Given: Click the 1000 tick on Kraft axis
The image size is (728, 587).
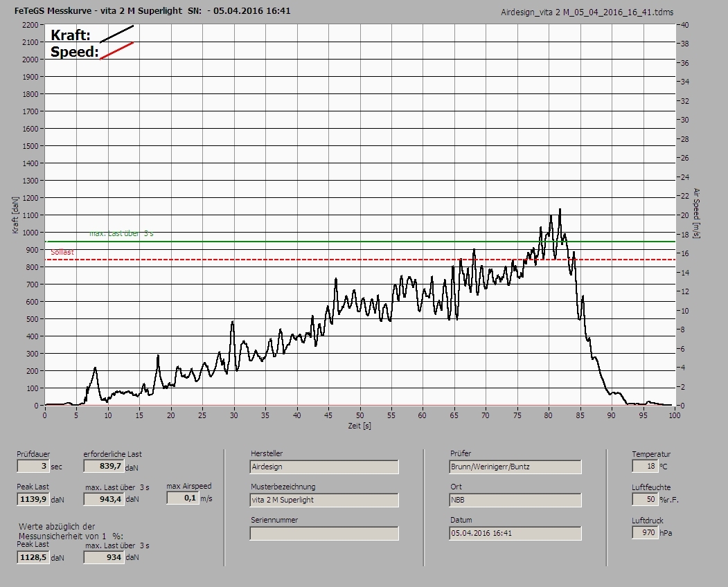Looking at the screenshot, I should click(30, 233).
